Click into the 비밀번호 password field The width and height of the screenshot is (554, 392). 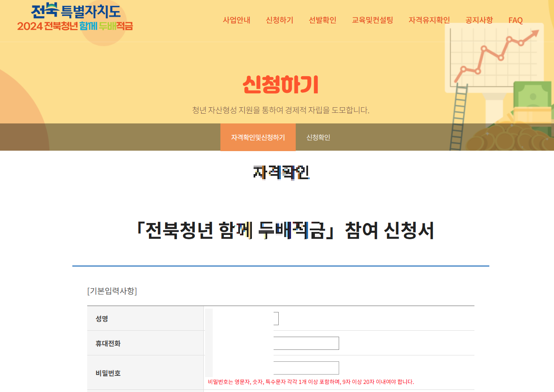click(x=273, y=368)
